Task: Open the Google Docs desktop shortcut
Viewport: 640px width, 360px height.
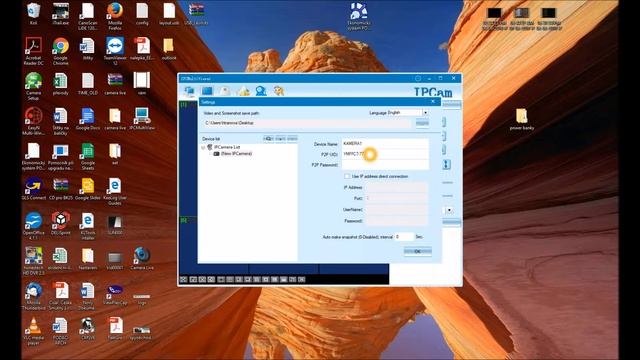Action: pos(87,119)
